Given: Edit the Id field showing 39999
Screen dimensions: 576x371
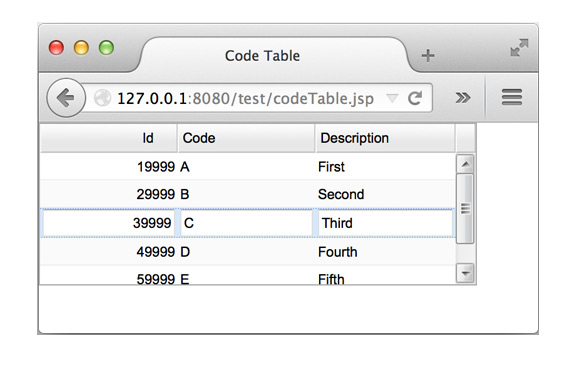Looking at the screenshot, I should (x=108, y=223).
